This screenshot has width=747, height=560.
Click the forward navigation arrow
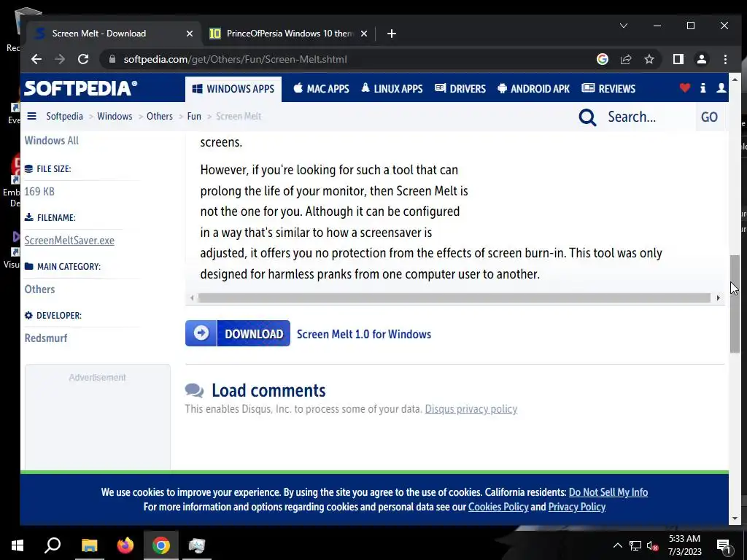(x=60, y=59)
